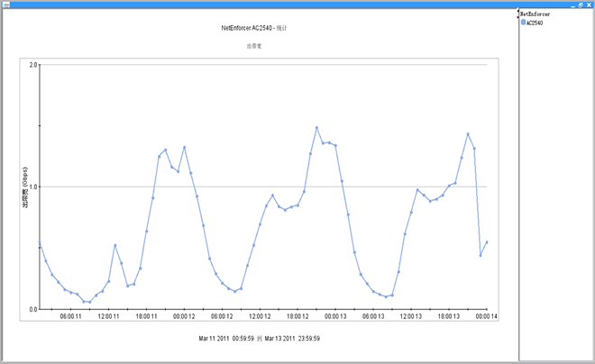Image resolution: width=595 pixels, height=364 pixels.
Task: Click the 12:00 13 x-axis label
Action: (x=410, y=316)
